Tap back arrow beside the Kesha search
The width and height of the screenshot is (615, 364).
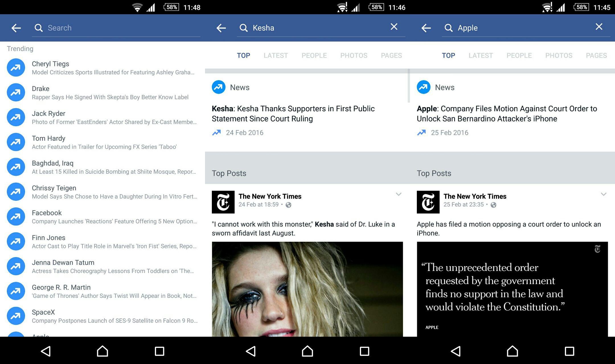pyautogui.click(x=221, y=28)
